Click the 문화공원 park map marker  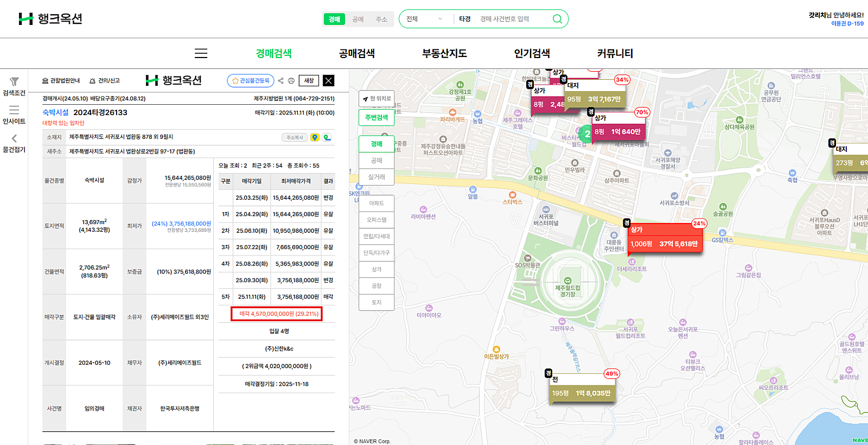point(538,171)
